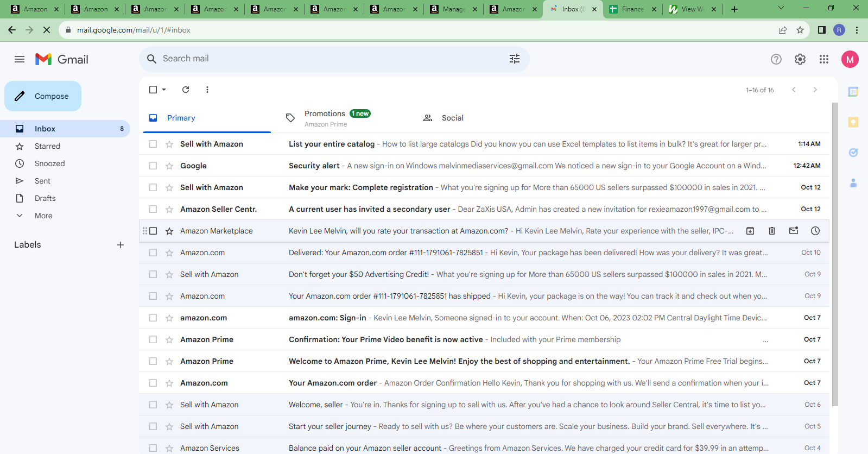The width and height of the screenshot is (868, 454).
Task: Tick the Google Security alert email checkbox
Action: [x=153, y=166]
